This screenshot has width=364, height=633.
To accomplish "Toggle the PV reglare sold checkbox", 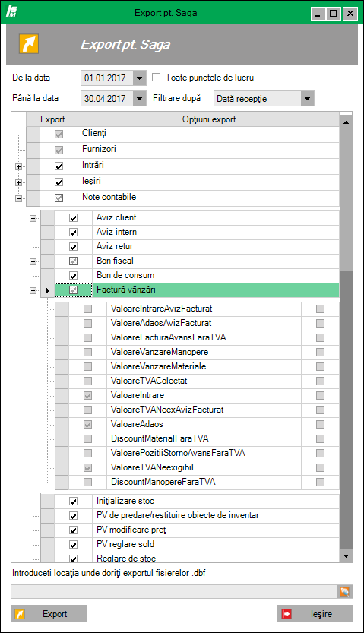I will coord(73,545).
